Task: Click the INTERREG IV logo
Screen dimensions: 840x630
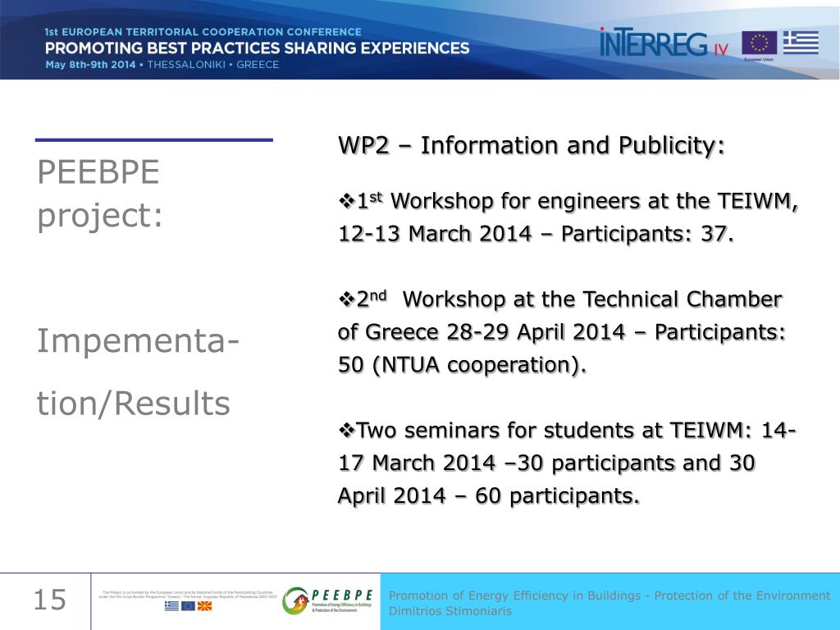Action: pos(664,43)
